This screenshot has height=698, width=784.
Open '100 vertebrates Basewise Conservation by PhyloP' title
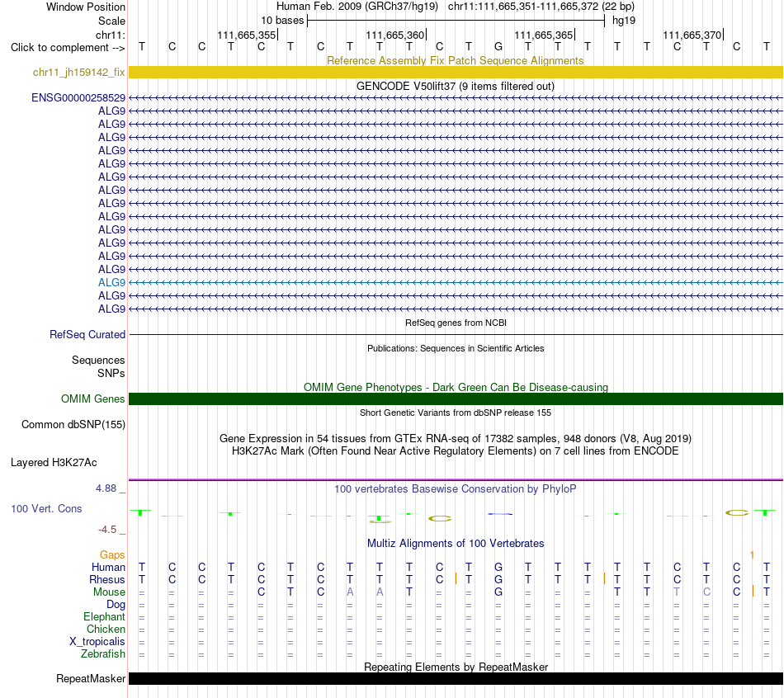point(455,488)
